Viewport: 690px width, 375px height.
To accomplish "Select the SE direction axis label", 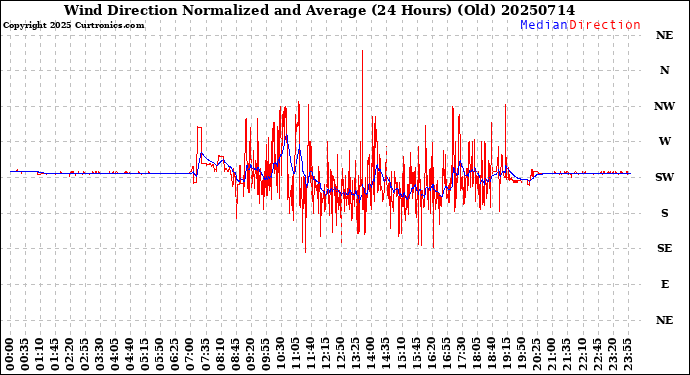I will (664, 249).
